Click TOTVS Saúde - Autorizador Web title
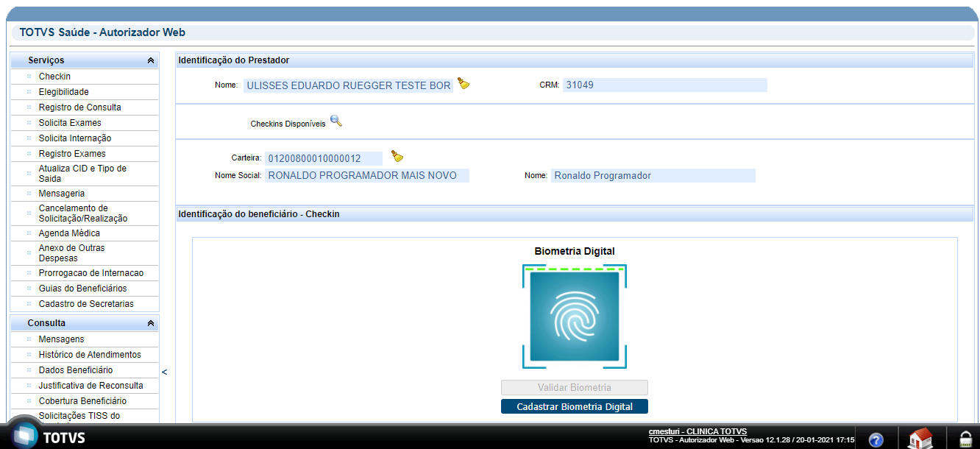The height and width of the screenshot is (449, 980). 103,32
